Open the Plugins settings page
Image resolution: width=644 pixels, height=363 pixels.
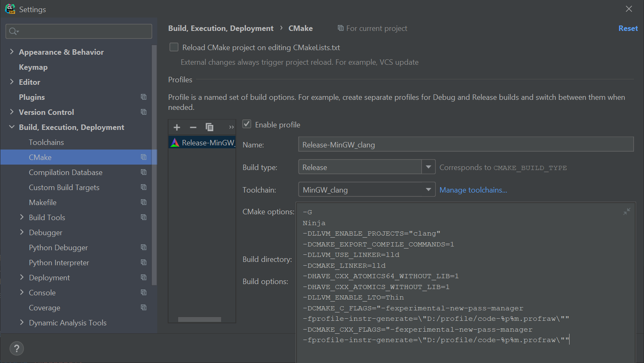click(x=32, y=97)
